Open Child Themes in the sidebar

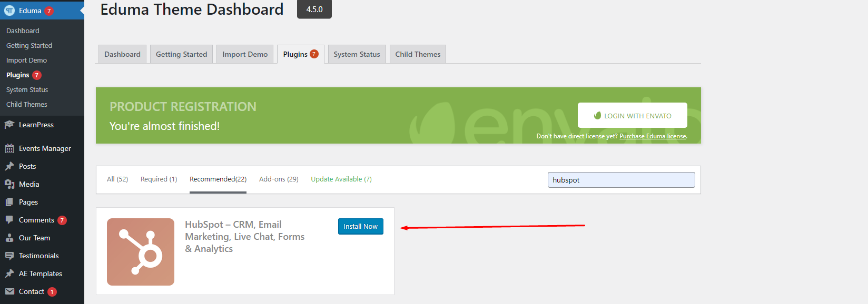click(26, 104)
